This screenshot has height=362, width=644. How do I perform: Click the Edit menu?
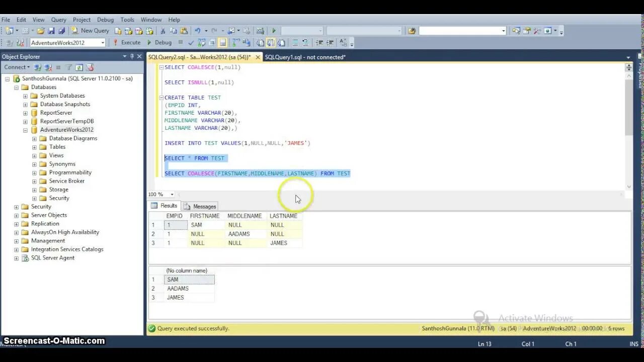click(21, 20)
